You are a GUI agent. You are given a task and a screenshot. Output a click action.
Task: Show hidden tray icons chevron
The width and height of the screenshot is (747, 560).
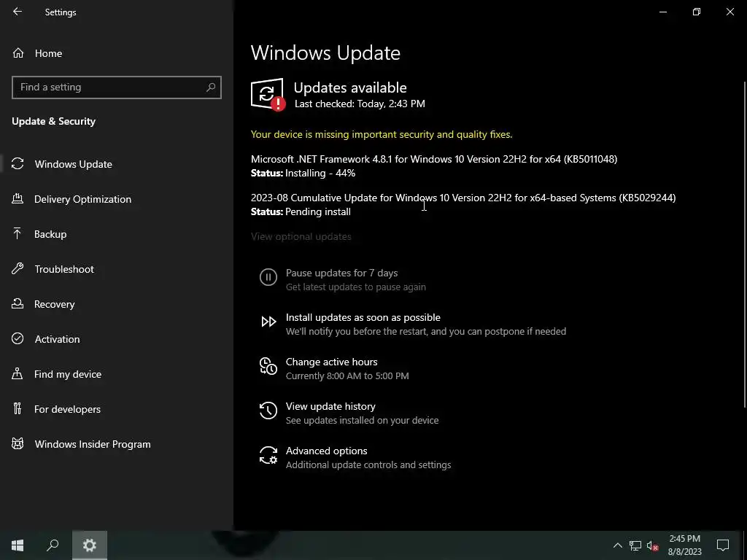click(x=617, y=545)
